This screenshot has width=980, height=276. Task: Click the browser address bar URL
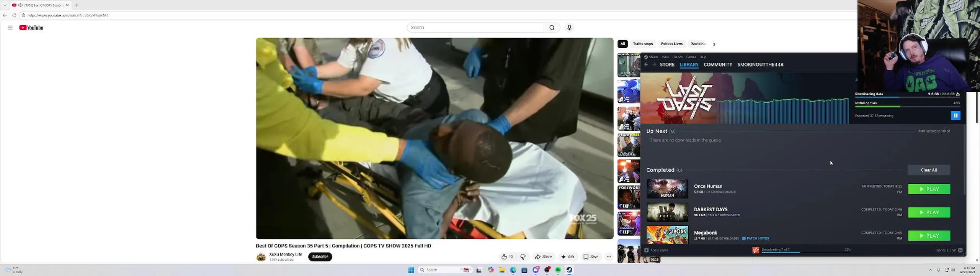point(68,15)
